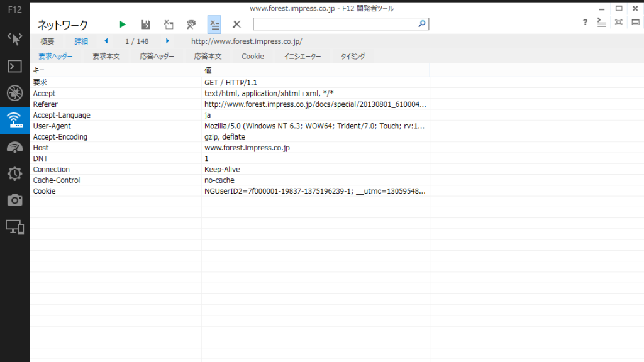
Task: Click the undock/pin window icon
Action: (x=619, y=23)
